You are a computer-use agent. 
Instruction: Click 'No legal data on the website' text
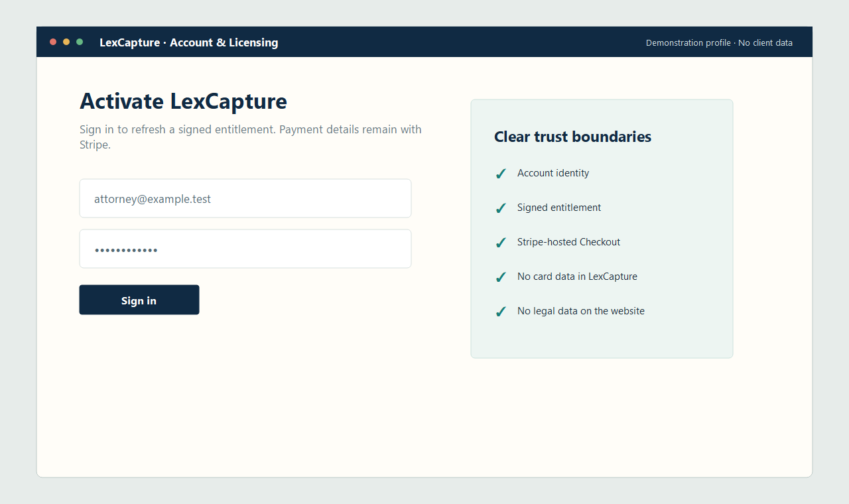click(581, 311)
